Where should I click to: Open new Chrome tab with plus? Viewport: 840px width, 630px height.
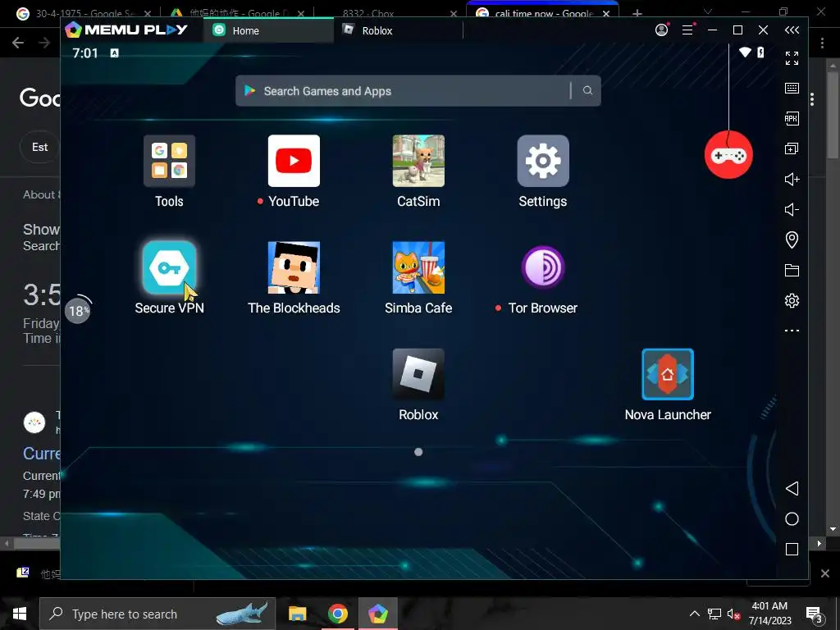[x=637, y=13]
